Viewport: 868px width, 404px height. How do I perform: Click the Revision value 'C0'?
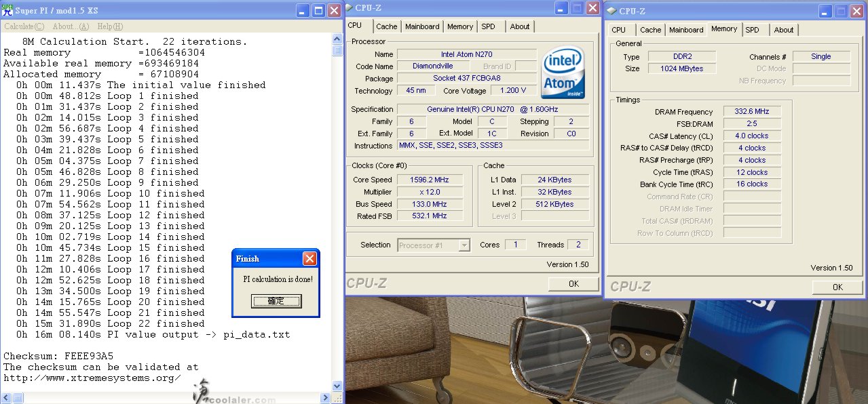(571, 134)
